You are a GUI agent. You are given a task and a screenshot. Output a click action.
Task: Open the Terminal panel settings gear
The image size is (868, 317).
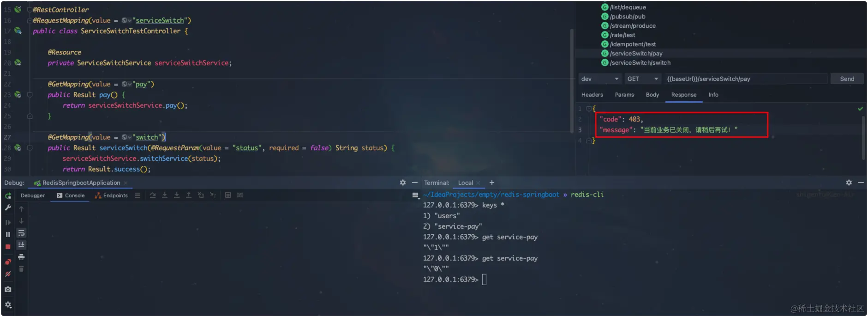click(x=849, y=183)
